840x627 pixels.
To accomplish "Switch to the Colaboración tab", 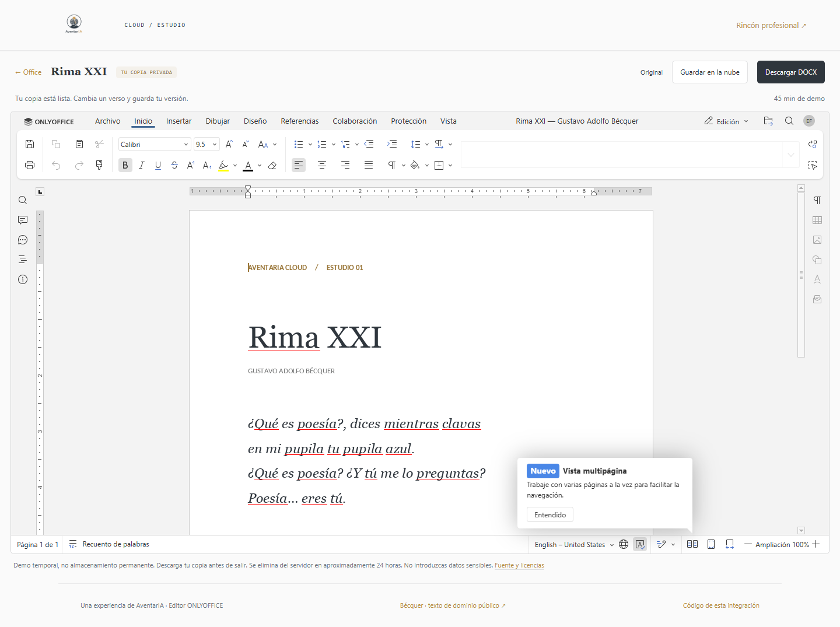I will click(x=355, y=121).
